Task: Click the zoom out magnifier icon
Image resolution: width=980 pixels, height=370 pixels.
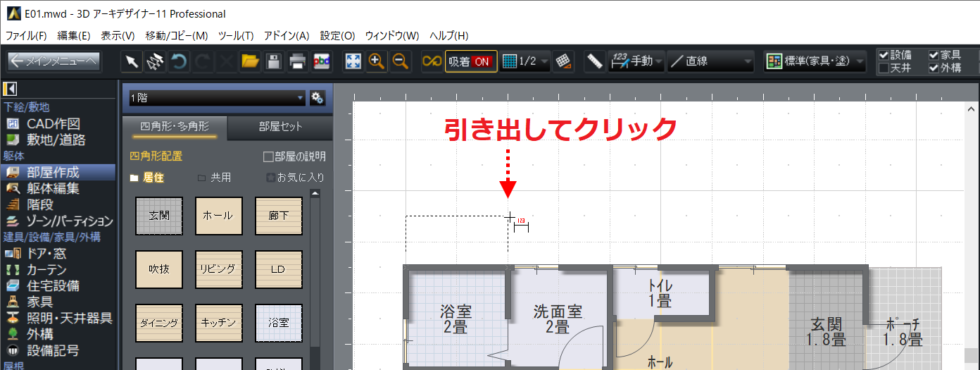Action: [401, 61]
